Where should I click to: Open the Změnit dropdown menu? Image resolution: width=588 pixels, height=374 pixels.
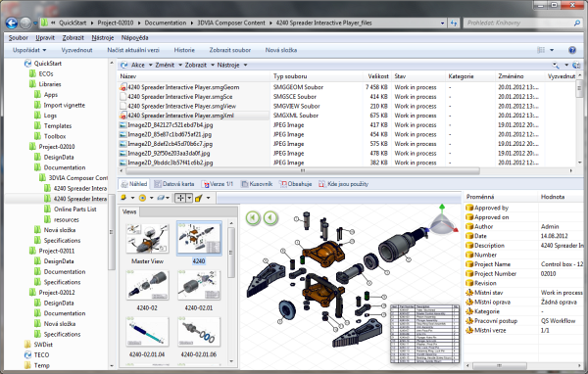coord(168,66)
